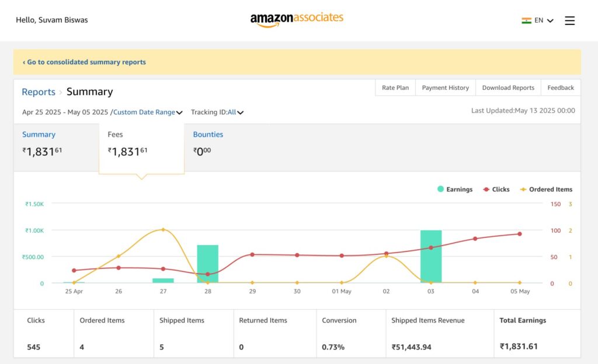Image resolution: width=598 pixels, height=364 pixels.
Task: Open Payment History
Action: (446, 87)
